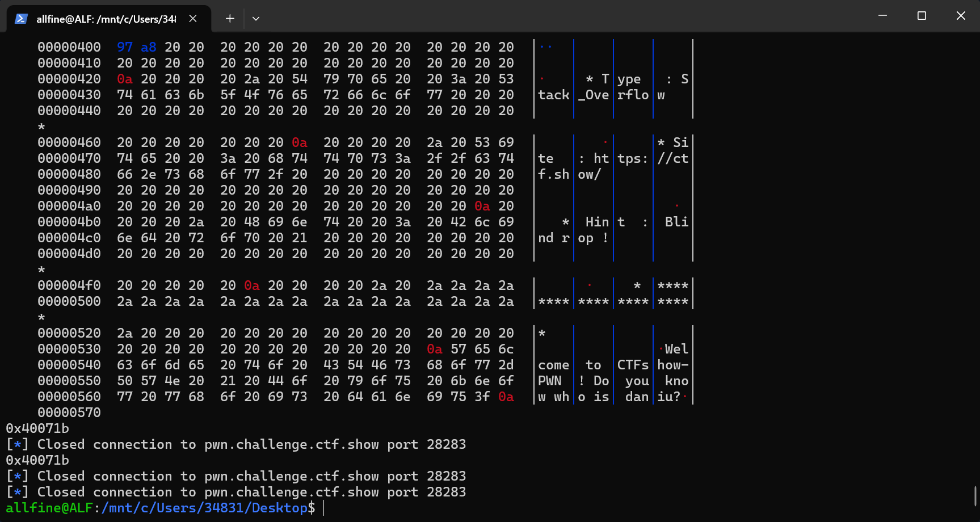
Task: Click the asterisk line below 00000500
Action: point(41,317)
